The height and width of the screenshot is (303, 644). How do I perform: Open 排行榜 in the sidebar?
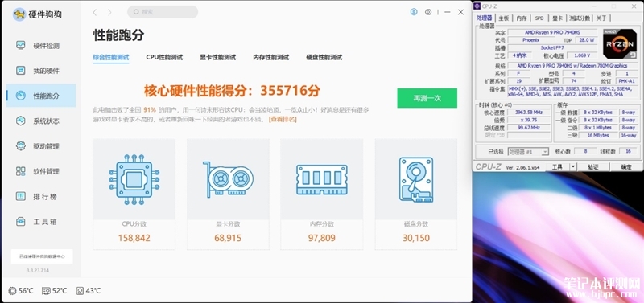coord(41,196)
